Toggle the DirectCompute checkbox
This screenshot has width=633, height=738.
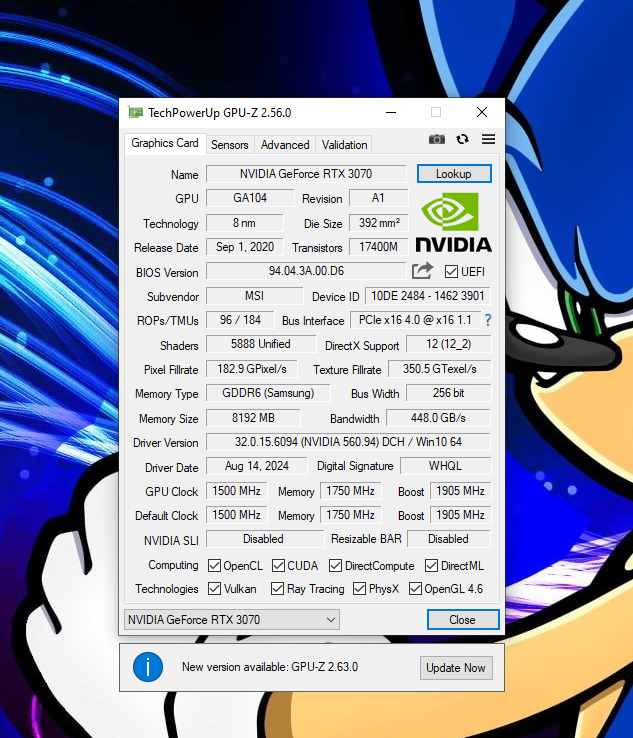335,565
